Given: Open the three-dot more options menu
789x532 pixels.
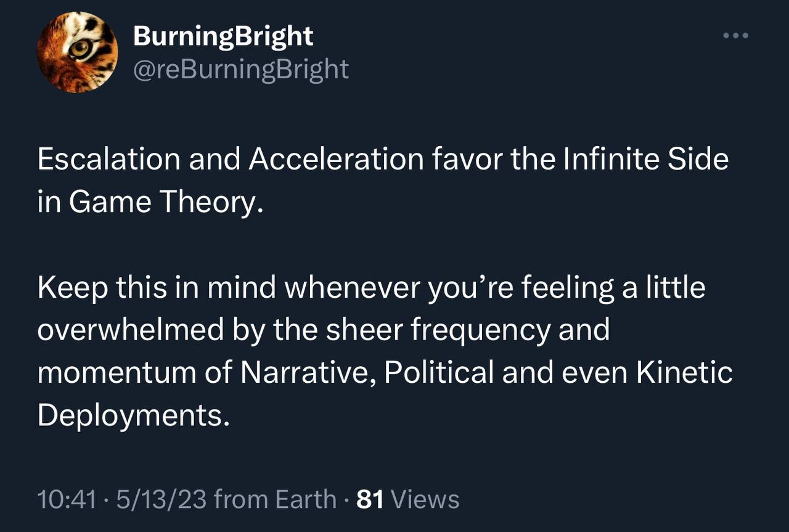Looking at the screenshot, I should click(736, 36).
